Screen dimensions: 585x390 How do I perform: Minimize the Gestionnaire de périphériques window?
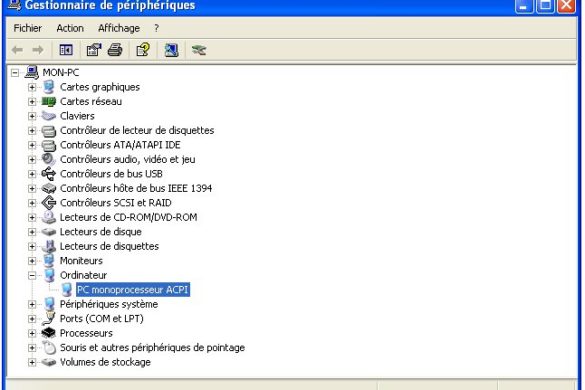[x=524, y=5]
